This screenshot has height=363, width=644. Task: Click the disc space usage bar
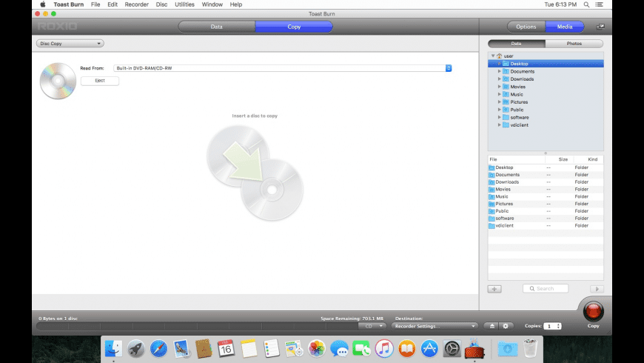(197, 326)
